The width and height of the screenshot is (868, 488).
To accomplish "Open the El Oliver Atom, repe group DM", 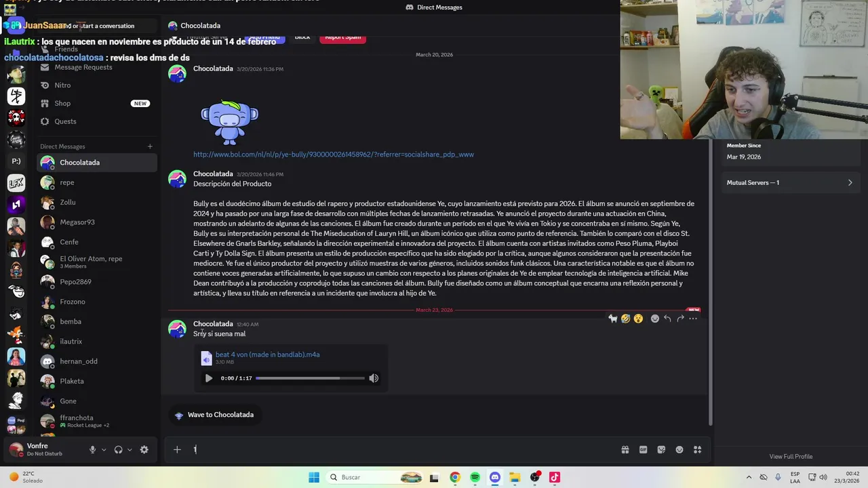I will [96, 262].
